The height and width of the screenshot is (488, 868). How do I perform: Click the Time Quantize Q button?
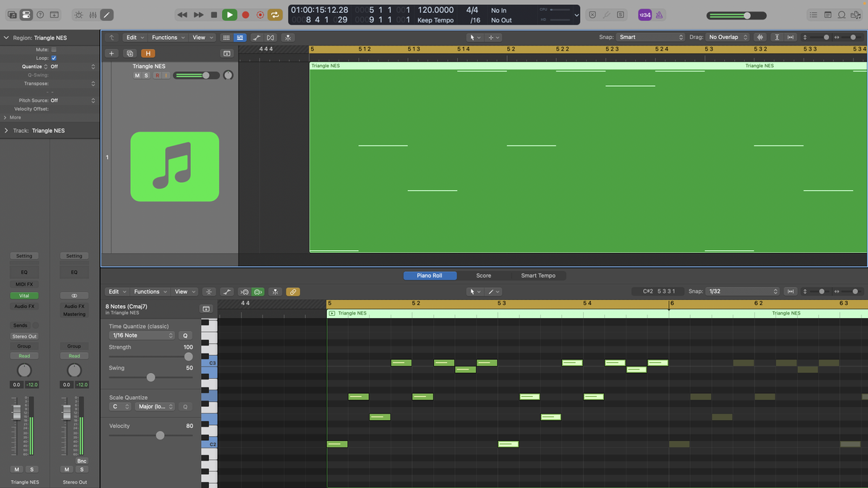(x=185, y=335)
